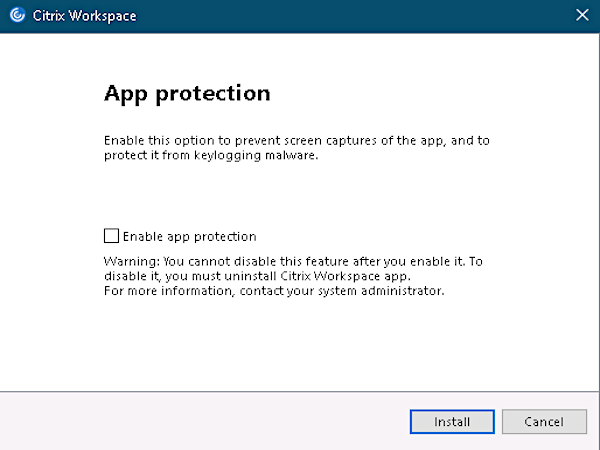Click the 'keylogging malware' description line
Image resolution: width=600 pixels, height=450 pixels.
pyautogui.click(x=211, y=155)
